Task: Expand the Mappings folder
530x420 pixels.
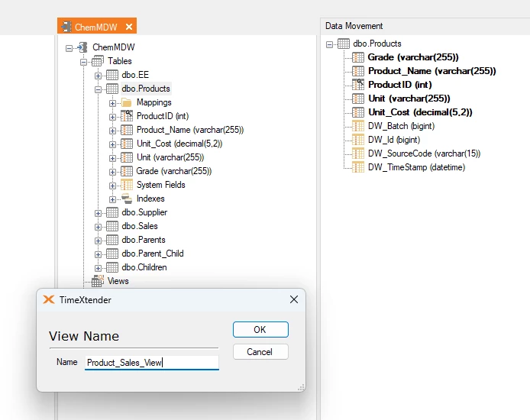Action: (x=112, y=103)
